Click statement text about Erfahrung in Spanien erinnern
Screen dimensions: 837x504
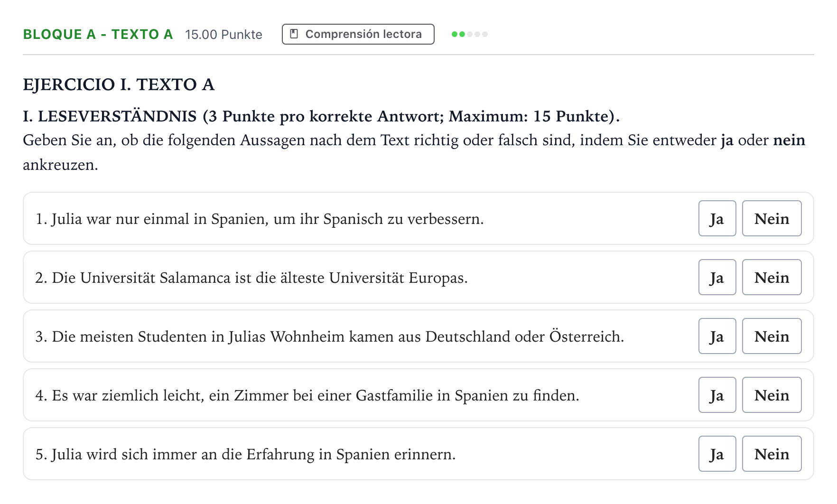click(245, 454)
